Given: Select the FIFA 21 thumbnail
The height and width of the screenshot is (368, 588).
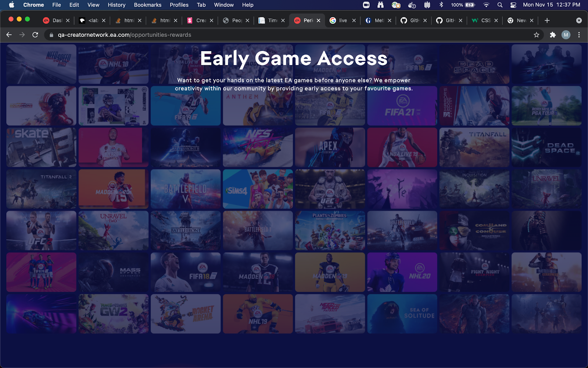Looking at the screenshot, I should [x=402, y=106].
